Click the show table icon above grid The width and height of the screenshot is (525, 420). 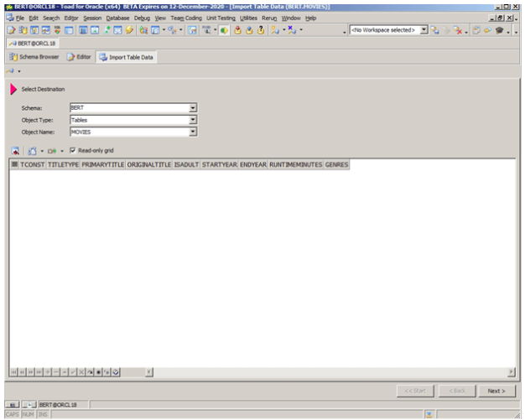pos(15,151)
